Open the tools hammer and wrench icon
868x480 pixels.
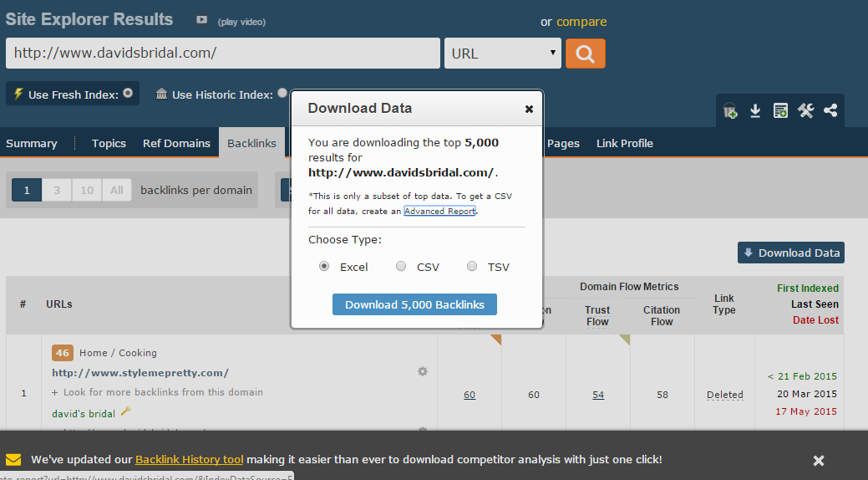click(x=805, y=111)
